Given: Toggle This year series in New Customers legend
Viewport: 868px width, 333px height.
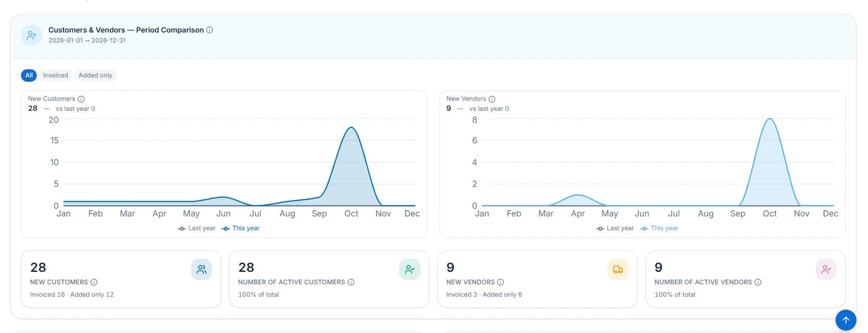Looking at the screenshot, I should (240, 228).
